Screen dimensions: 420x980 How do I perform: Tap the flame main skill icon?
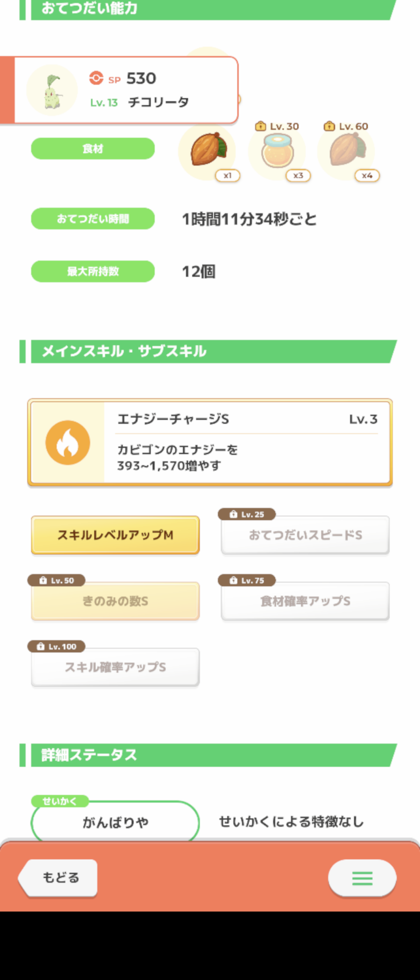(x=68, y=442)
